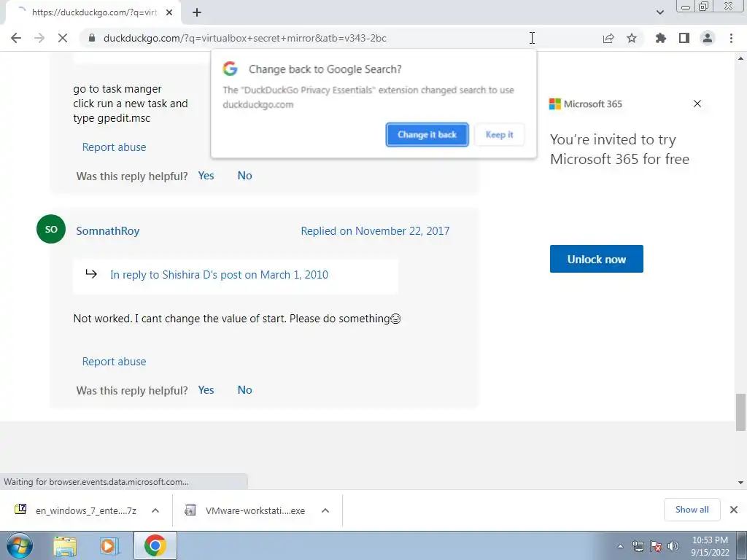The height and width of the screenshot is (560, 747).
Task: Click the Chrome taskbar icon
Action: click(155, 545)
